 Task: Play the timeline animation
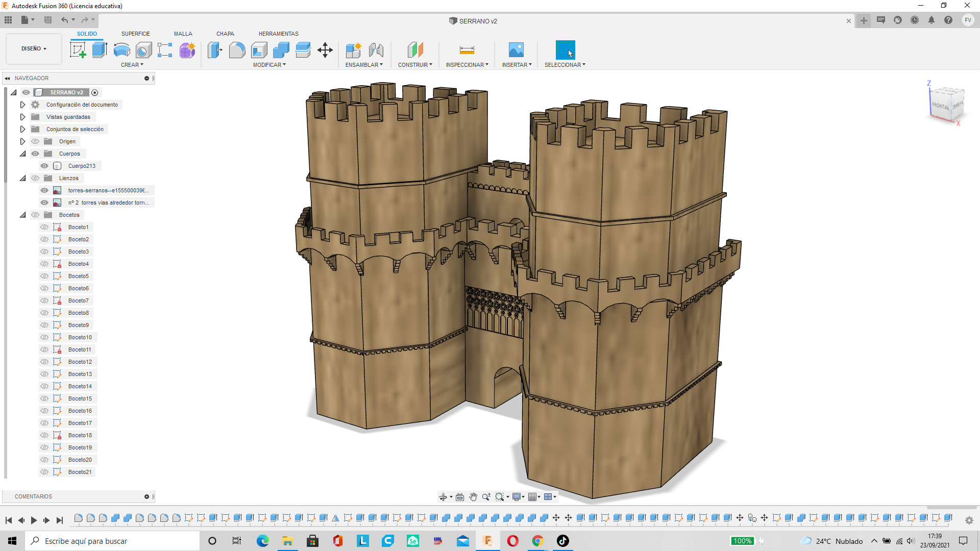click(34, 520)
